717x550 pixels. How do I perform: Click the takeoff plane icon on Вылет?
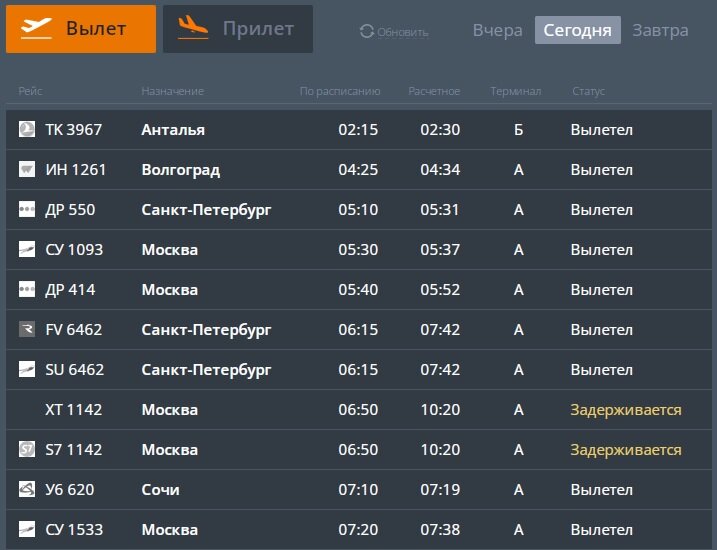37,28
